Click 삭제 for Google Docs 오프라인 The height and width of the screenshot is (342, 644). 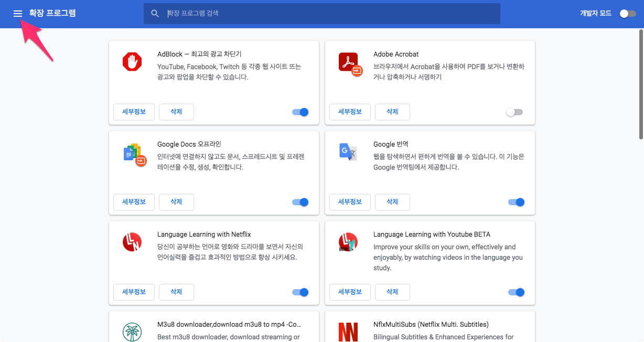tap(176, 202)
